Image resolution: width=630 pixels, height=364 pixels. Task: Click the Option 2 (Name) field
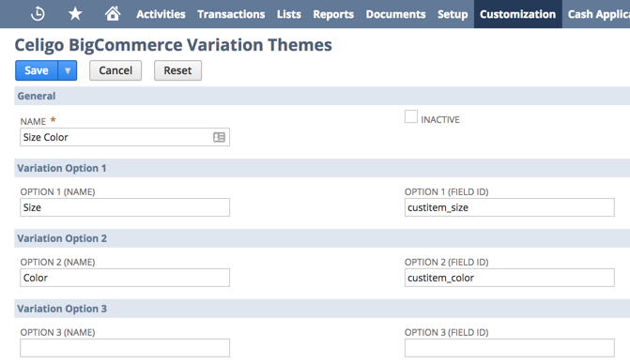[125, 278]
